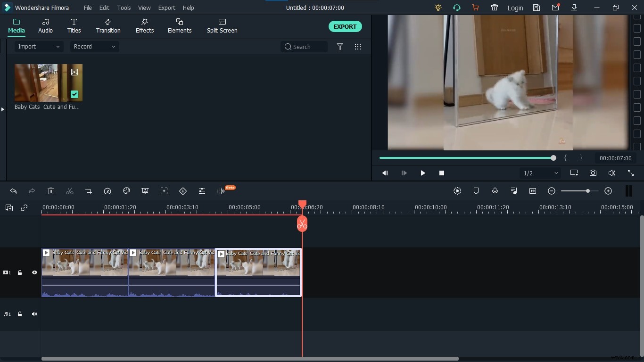The image size is (644, 362).
Task: Open the Tools menu
Action: (x=124, y=8)
